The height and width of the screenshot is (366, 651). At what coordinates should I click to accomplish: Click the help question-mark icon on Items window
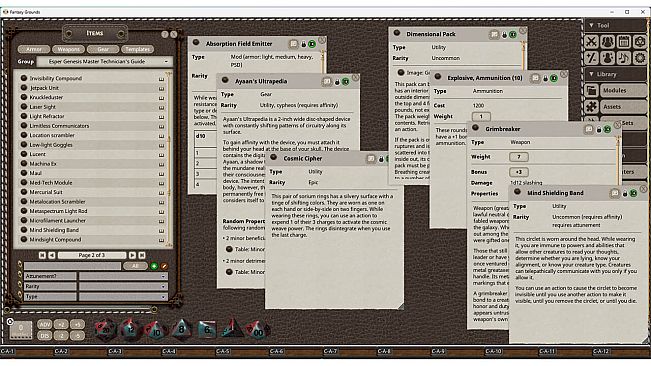click(x=165, y=34)
